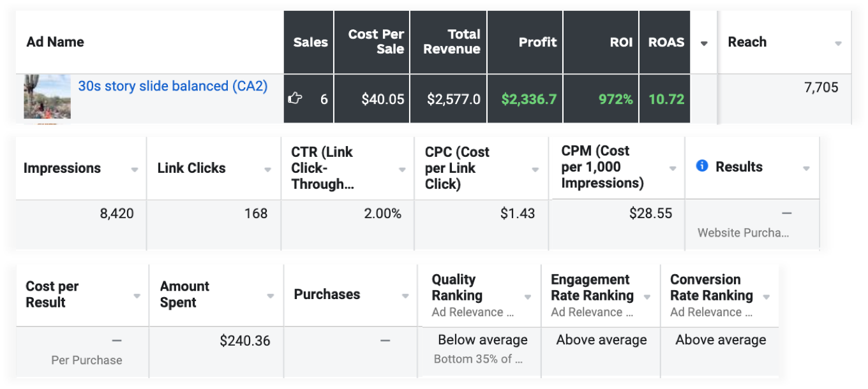The height and width of the screenshot is (389, 868).
Task: Click the blue info icon beside Results
Action: pos(702,166)
